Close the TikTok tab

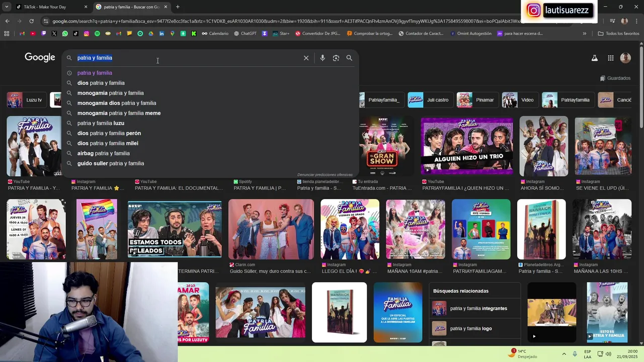[86, 7]
